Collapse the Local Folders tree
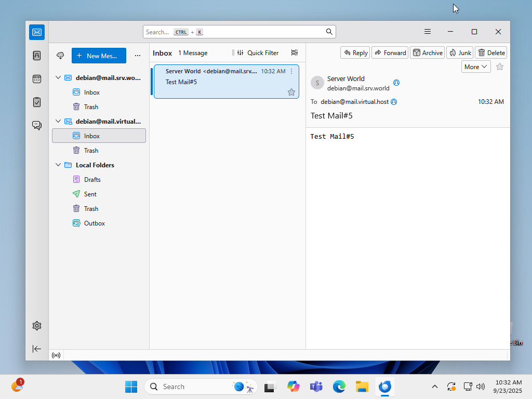This screenshot has height=399, width=532. (58, 165)
